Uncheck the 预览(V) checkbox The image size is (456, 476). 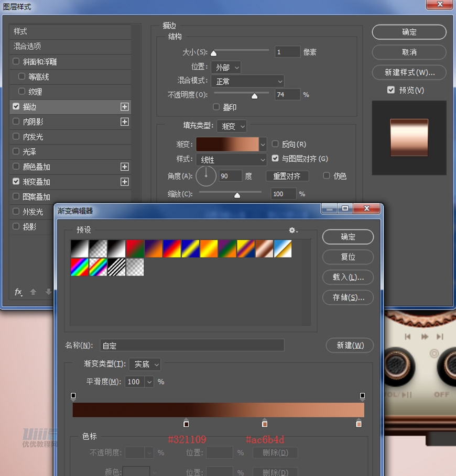(391, 90)
